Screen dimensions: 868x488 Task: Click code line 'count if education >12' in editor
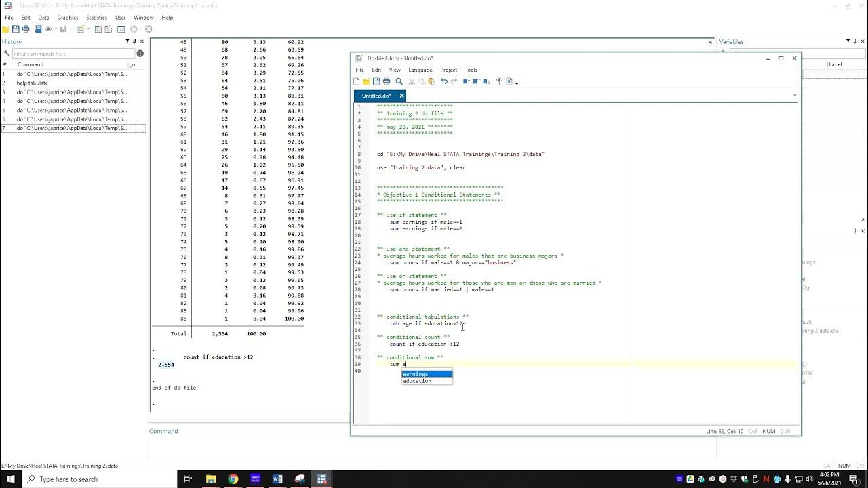point(424,344)
